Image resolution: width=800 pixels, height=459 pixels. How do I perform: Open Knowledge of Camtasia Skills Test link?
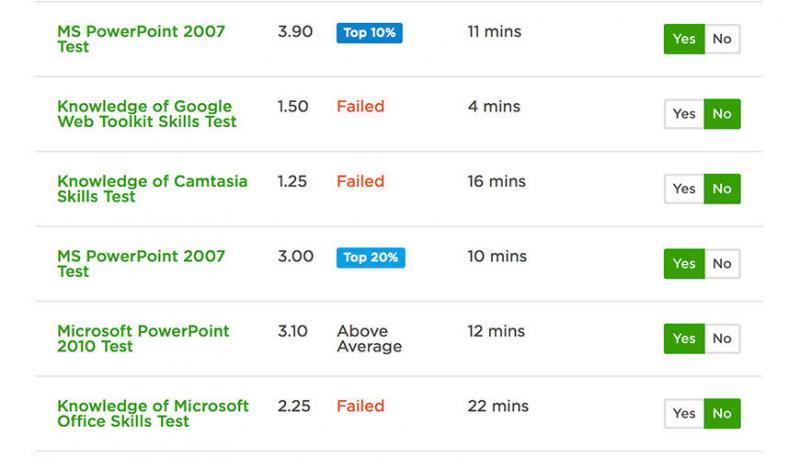pos(152,189)
